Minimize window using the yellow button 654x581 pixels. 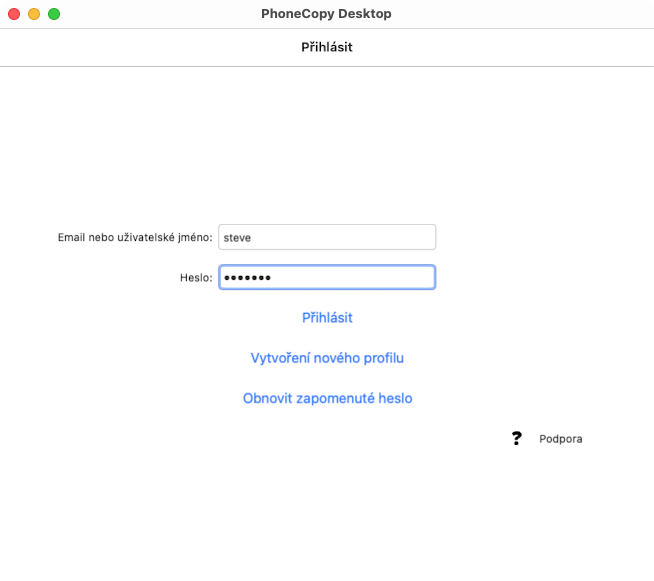pyautogui.click(x=34, y=14)
